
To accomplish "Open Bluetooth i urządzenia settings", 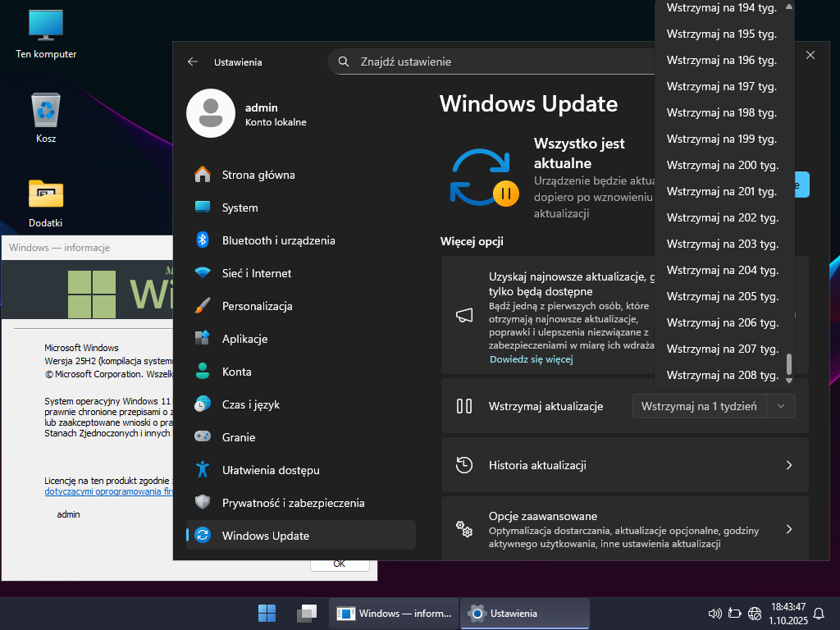I will point(278,240).
